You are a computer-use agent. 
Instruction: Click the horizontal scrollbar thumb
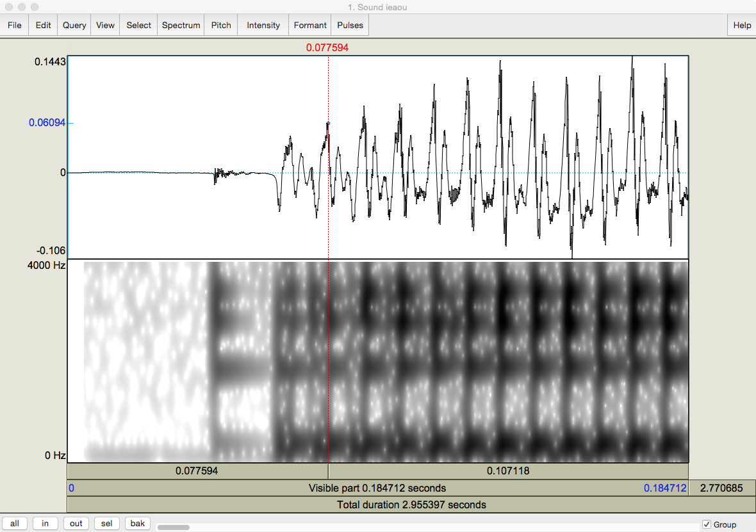click(x=174, y=527)
